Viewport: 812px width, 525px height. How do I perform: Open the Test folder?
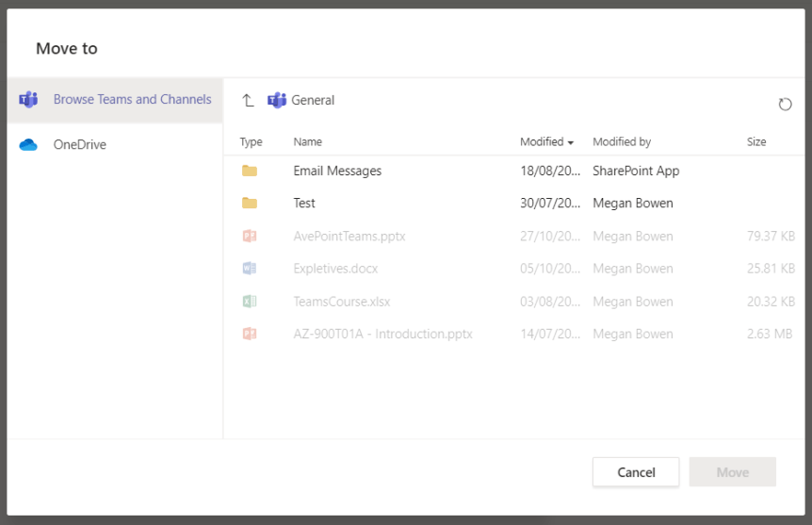click(x=304, y=203)
